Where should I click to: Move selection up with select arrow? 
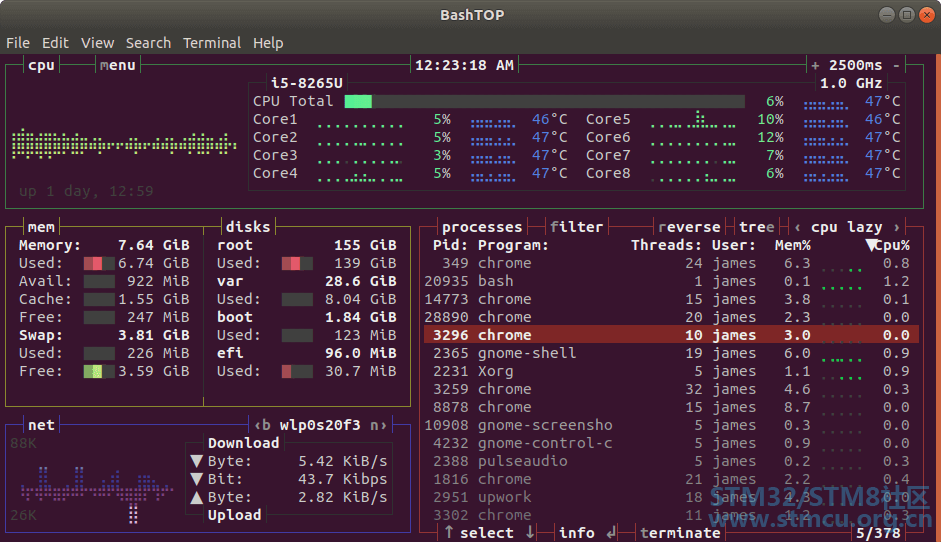click(449, 532)
